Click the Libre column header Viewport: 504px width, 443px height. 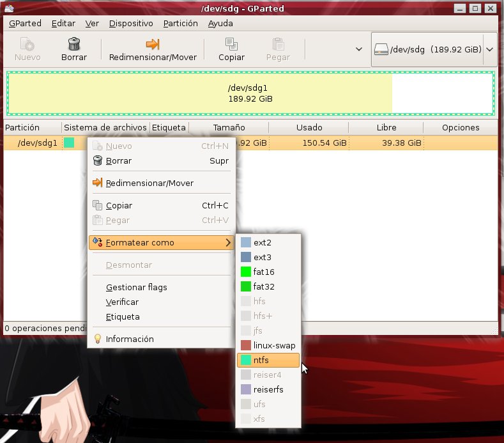tap(386, 127)
